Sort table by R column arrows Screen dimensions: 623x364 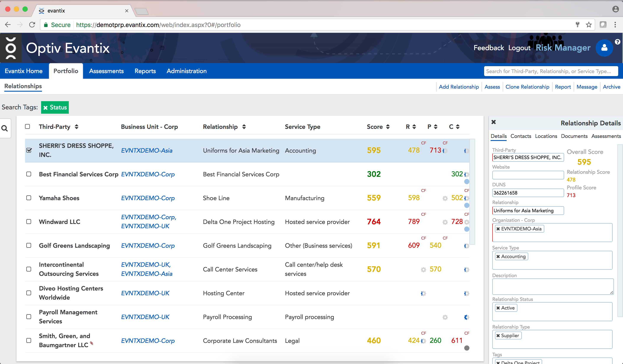click(x=414, y=127)
